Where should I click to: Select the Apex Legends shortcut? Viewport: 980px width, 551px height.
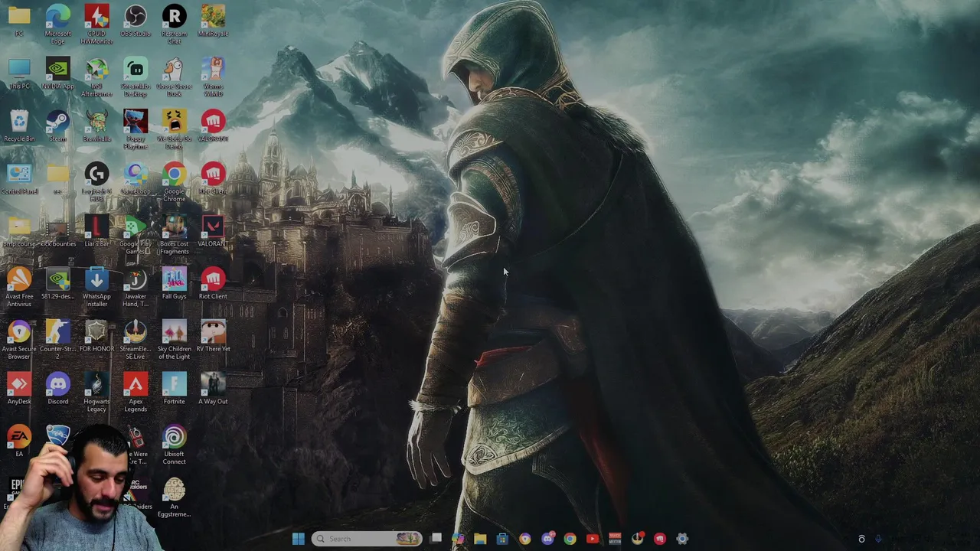coord(136,392)
